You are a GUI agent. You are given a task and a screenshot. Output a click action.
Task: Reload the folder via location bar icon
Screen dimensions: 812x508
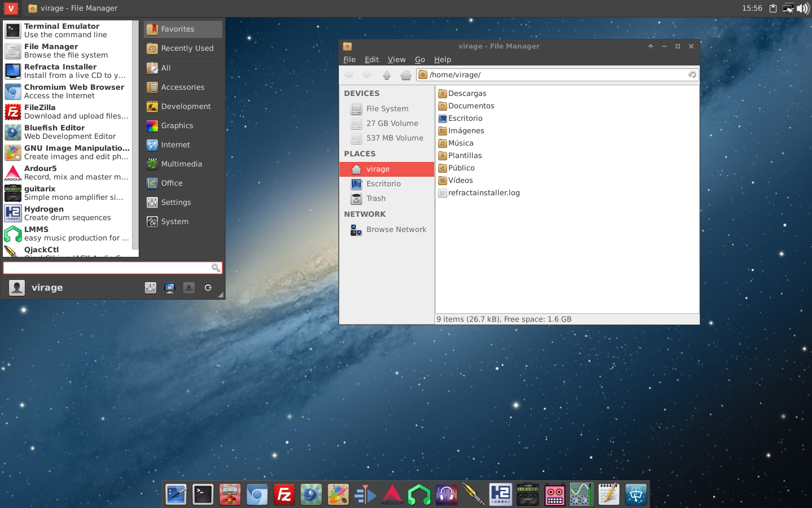tap(692, 75)
